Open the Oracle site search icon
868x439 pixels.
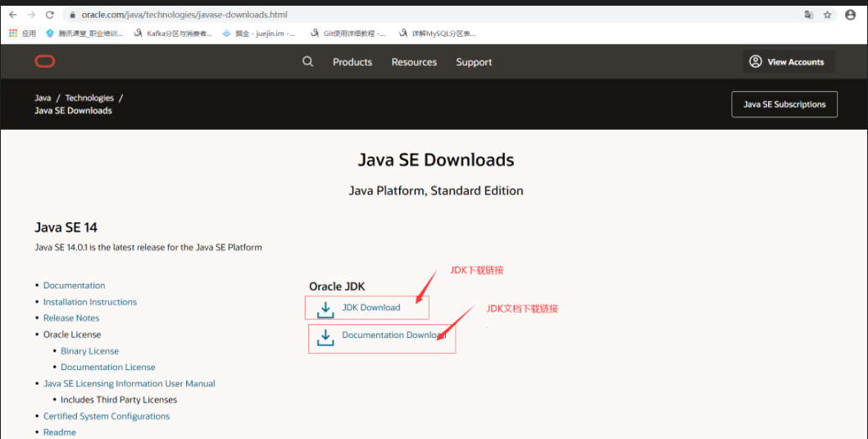[x=308, y=62]
